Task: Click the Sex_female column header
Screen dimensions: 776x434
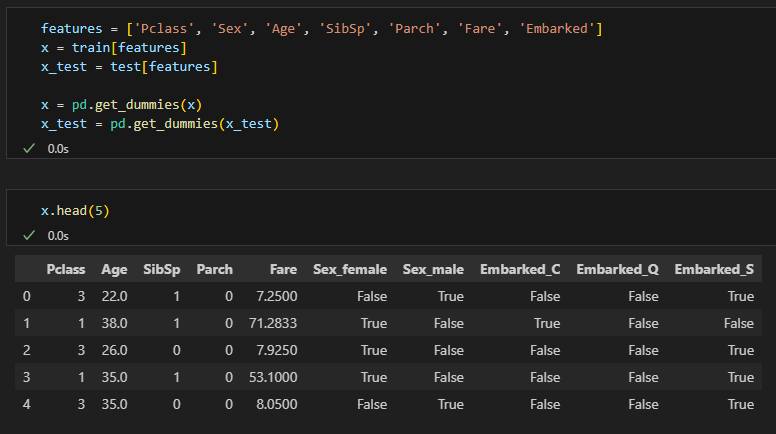Action: pos(350,269)
